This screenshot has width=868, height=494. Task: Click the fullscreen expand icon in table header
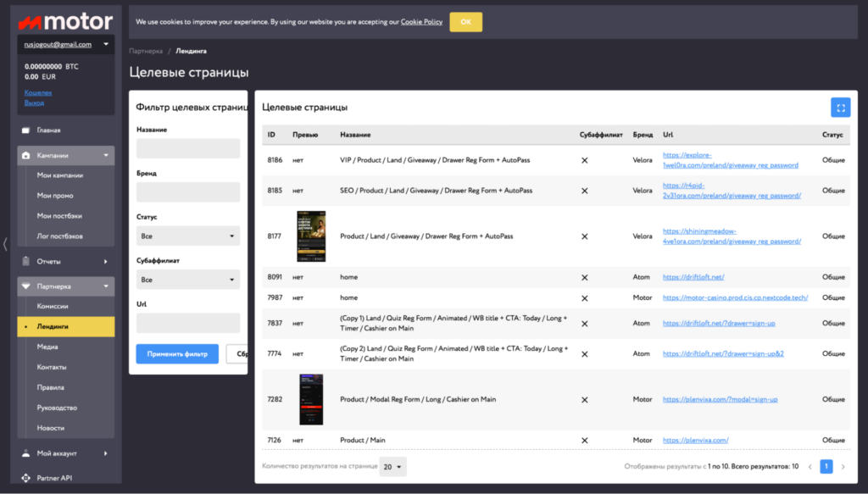[840, 108]
